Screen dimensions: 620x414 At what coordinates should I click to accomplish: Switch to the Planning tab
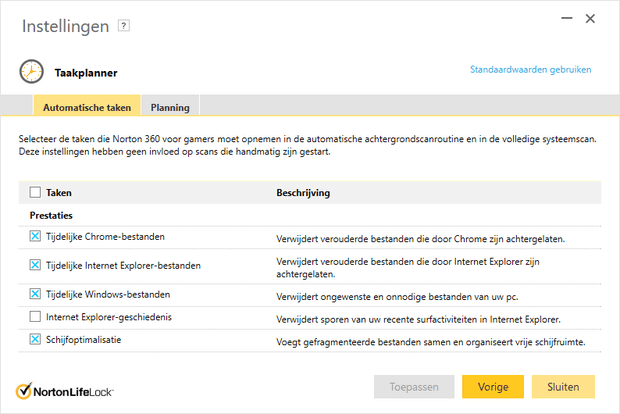170,106
